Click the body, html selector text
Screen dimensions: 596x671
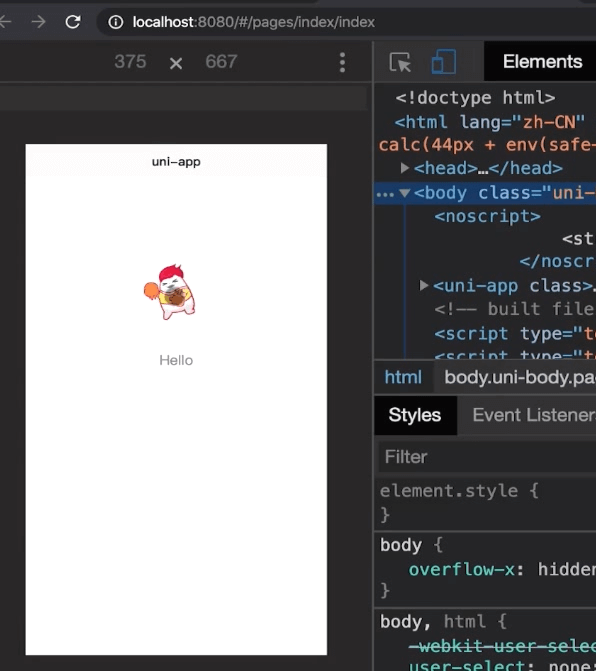[x=433, y=621]
